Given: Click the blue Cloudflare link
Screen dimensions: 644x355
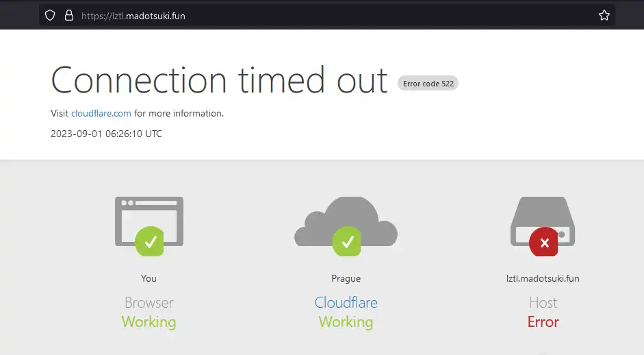Looking at the screenshot, I should tap(346, 302).
